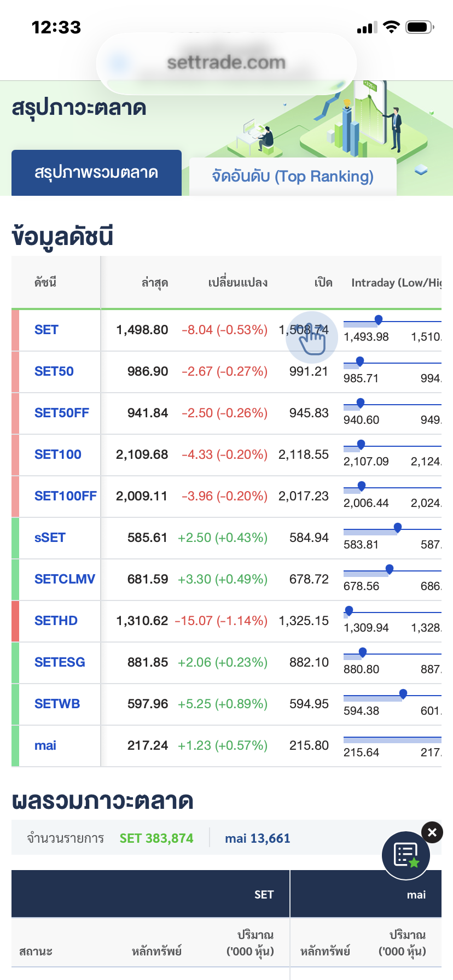Dismiss the floating widget with X
Viewport: 453px width, 980px height.
coord(432,832)
